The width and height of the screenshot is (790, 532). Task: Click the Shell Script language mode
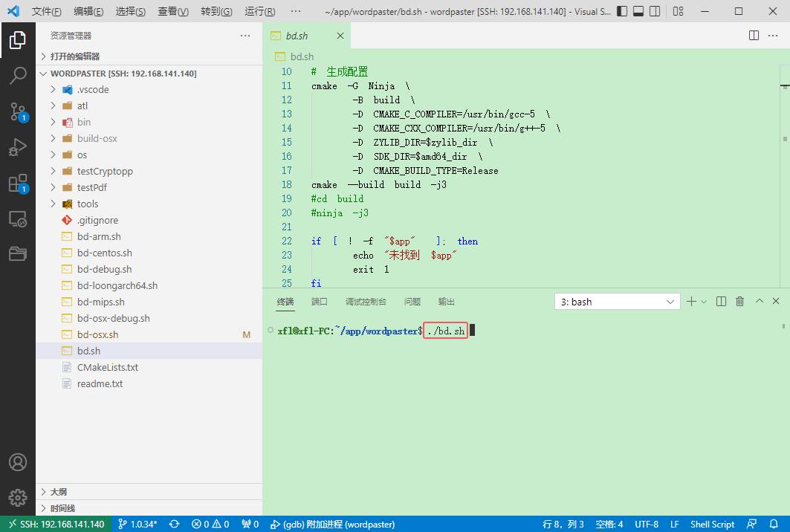711,524
